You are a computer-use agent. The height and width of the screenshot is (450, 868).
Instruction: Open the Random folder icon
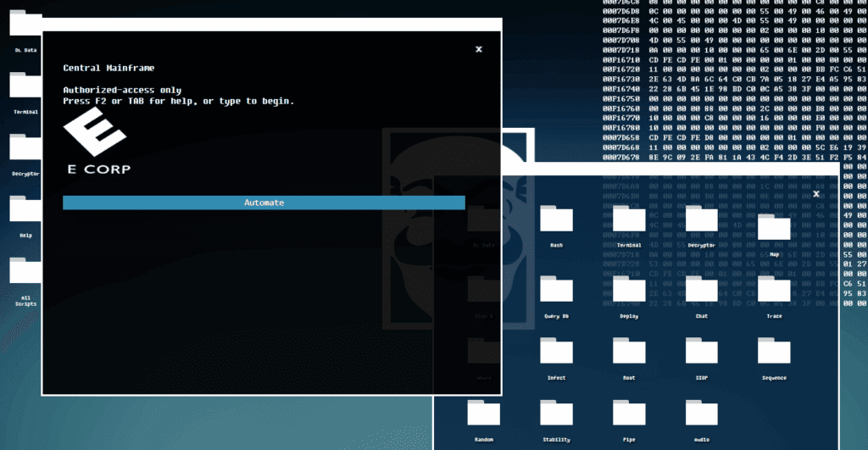pos(483,416)
